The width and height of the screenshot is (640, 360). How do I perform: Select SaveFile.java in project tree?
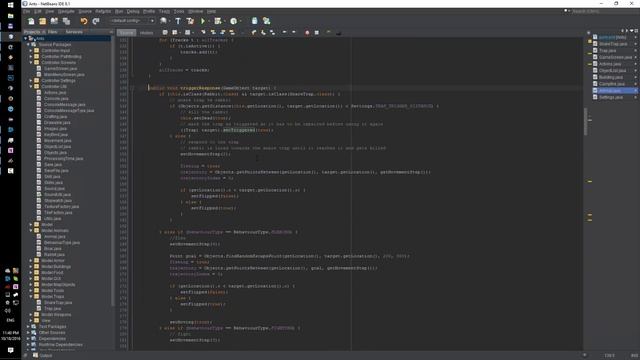pos(56,171)
